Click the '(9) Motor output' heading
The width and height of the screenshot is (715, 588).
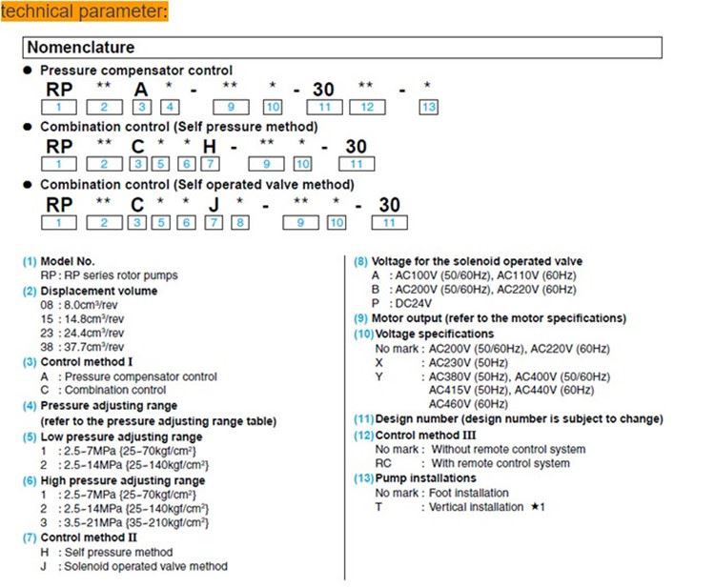490,318
